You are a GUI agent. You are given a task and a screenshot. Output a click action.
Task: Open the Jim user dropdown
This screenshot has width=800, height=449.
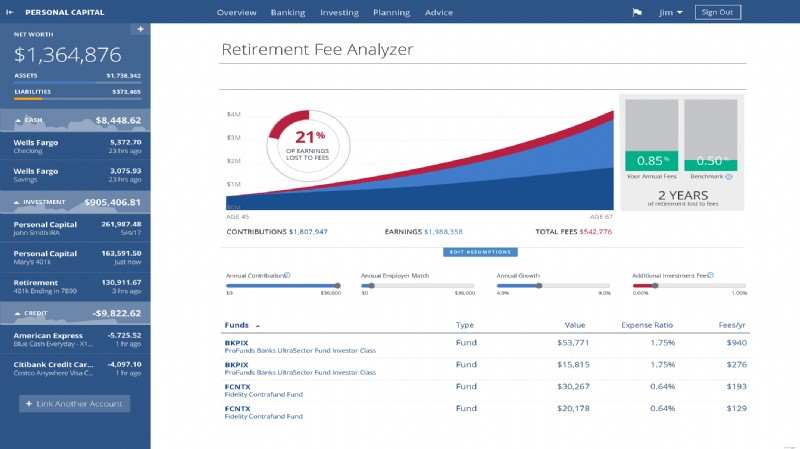point(670,12)
